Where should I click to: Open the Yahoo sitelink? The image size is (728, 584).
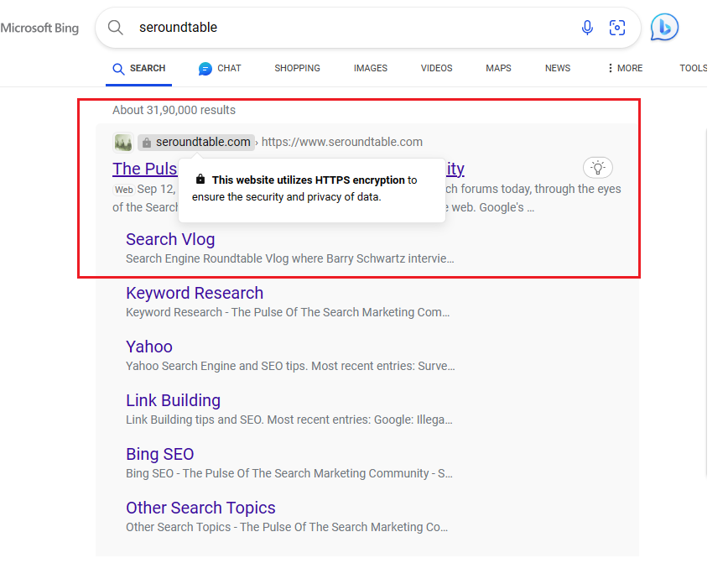pos(149,347)
